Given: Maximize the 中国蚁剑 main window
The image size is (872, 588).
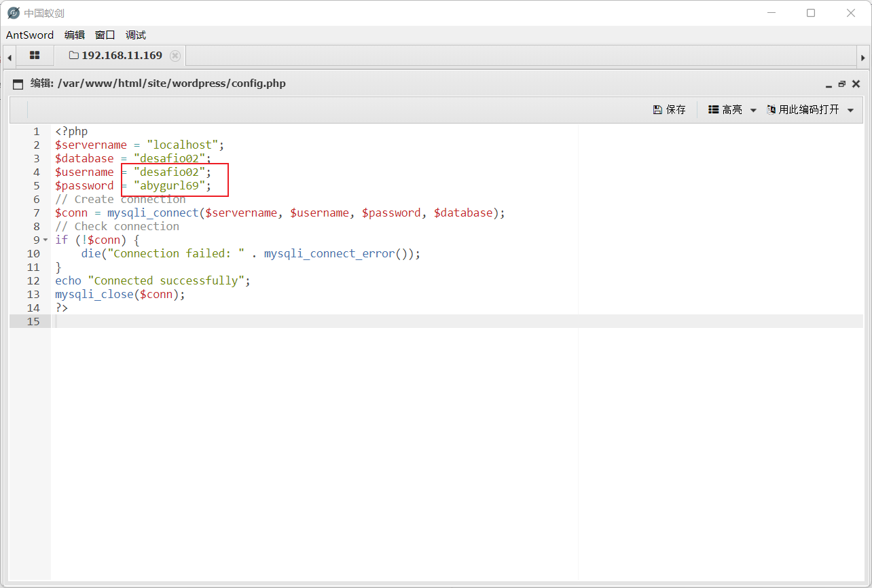Looking at the screenshot, I should [x=811, y=13].
